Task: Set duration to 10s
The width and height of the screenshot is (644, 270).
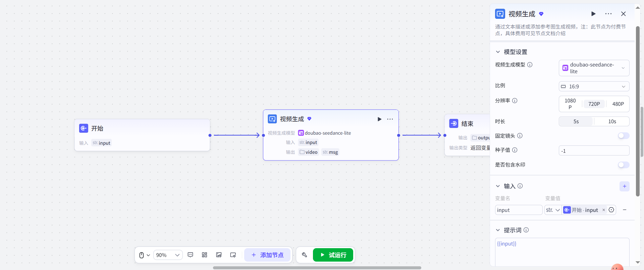Action: pyautogui.click(x=612, y=121)
